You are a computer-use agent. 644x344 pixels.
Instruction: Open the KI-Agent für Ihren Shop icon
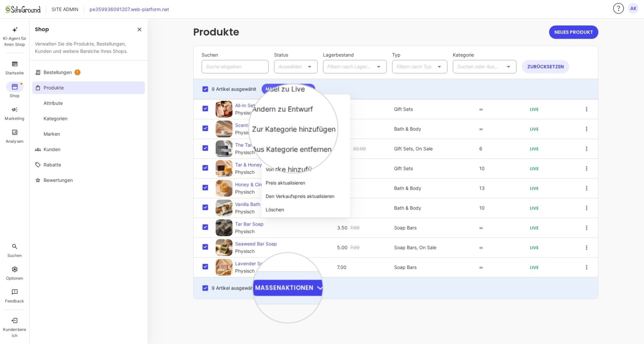pyautogui.click(x=14, y=30)
